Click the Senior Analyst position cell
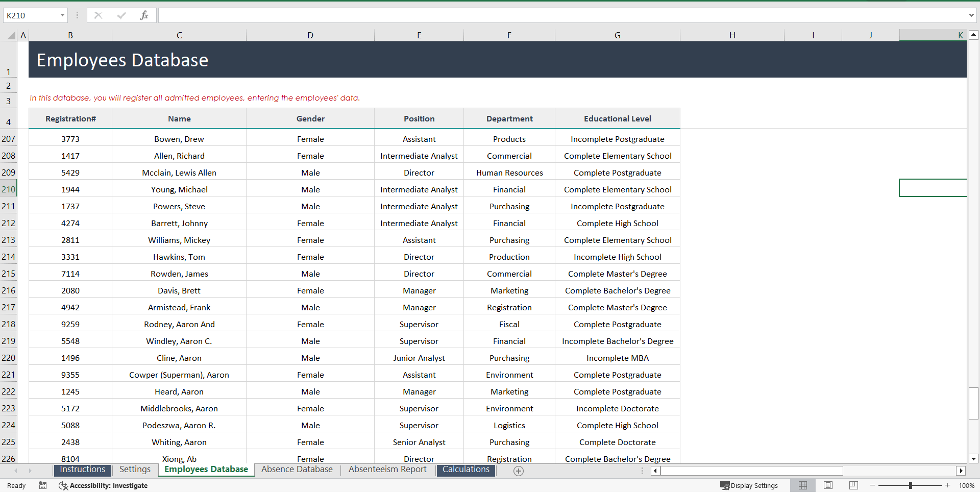The image size is (980, 493). 419,442
